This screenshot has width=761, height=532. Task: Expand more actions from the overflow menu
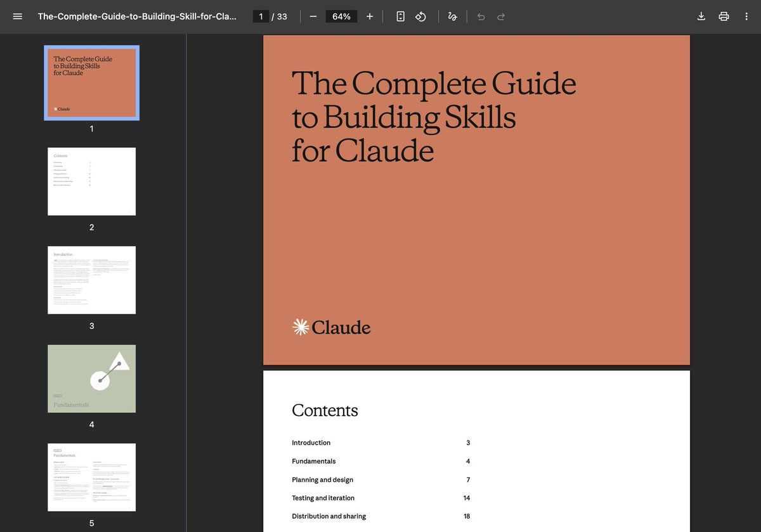coord(746,16)
